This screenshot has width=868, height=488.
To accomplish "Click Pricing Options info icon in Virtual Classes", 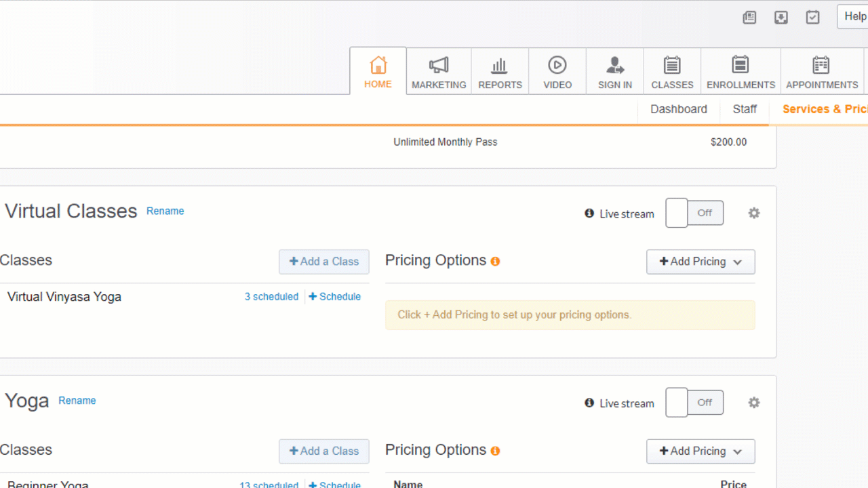I will tap(495, 262).
